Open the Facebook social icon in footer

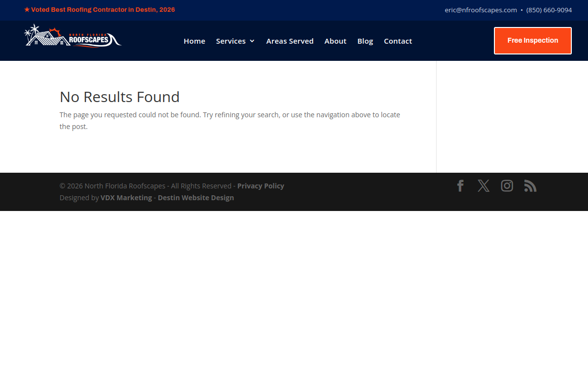pos(460,186)
